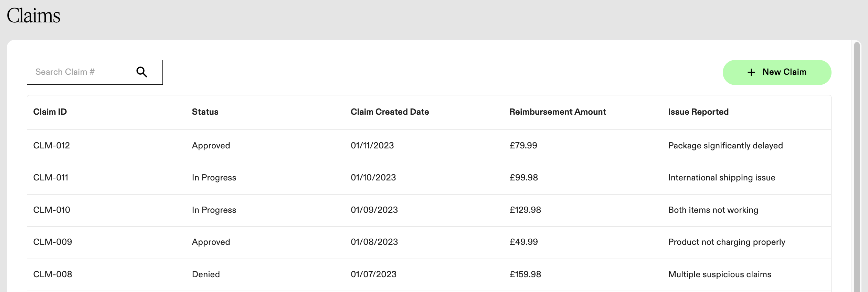Create a claim with New Claim button

coord(777,72)
